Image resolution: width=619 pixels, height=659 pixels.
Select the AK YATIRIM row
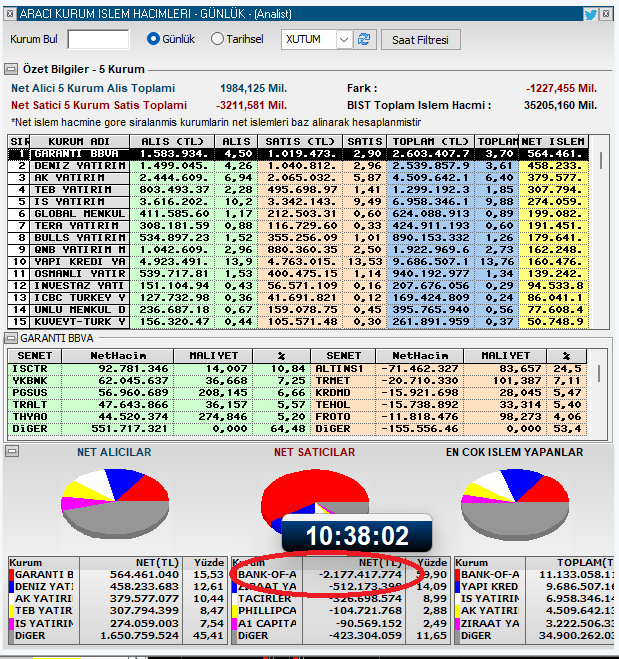coord(298,178)
